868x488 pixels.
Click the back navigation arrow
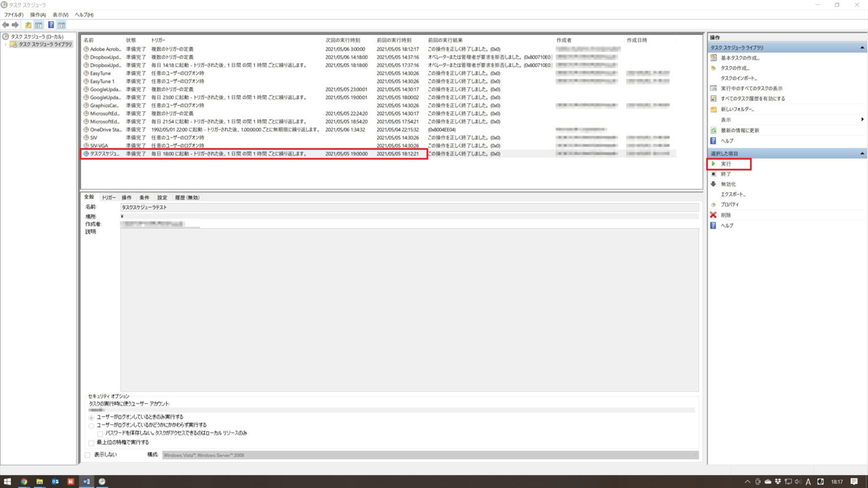pyautogui.click(x=6, y=25)
